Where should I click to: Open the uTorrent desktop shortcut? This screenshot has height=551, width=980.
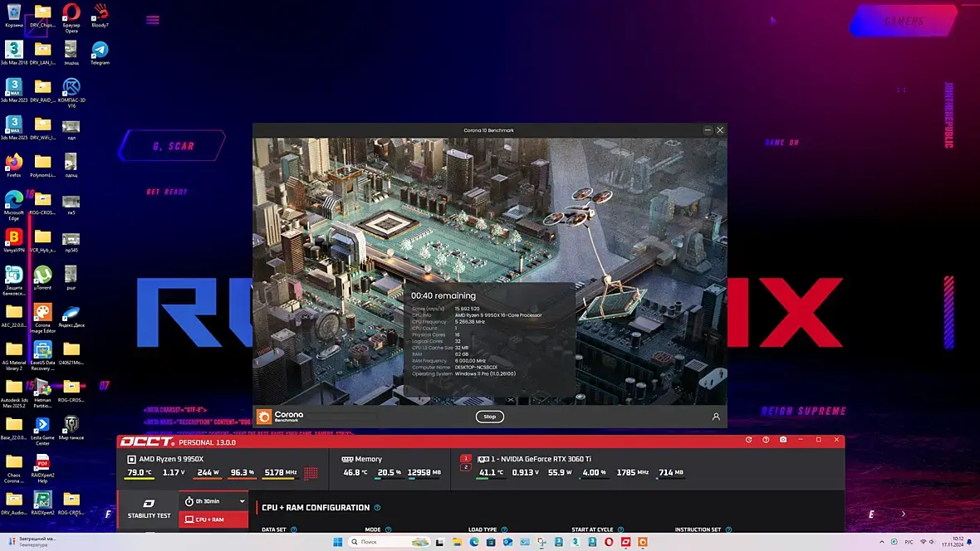point(42,278)
